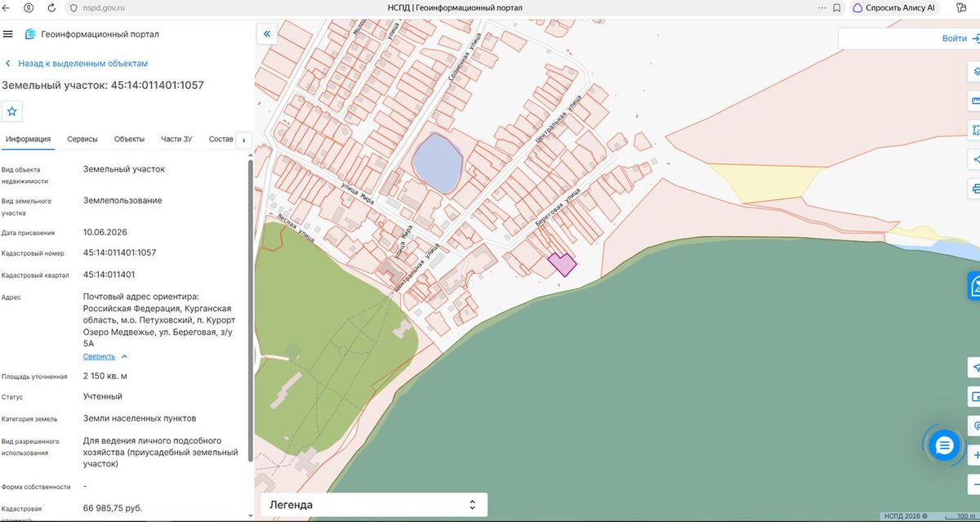Bookmark this page in the browser
The image size is (980, 522).
tap(836, 7)
